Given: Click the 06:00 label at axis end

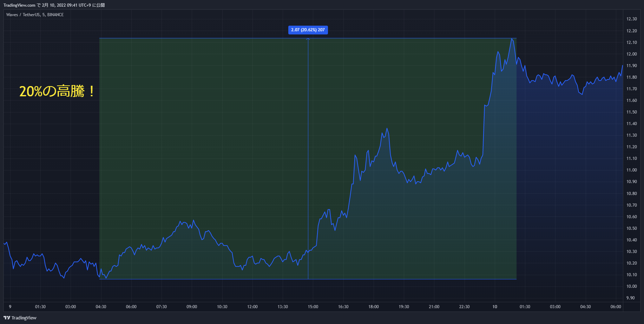Looking at the screenshot, I should pos(616,307).
